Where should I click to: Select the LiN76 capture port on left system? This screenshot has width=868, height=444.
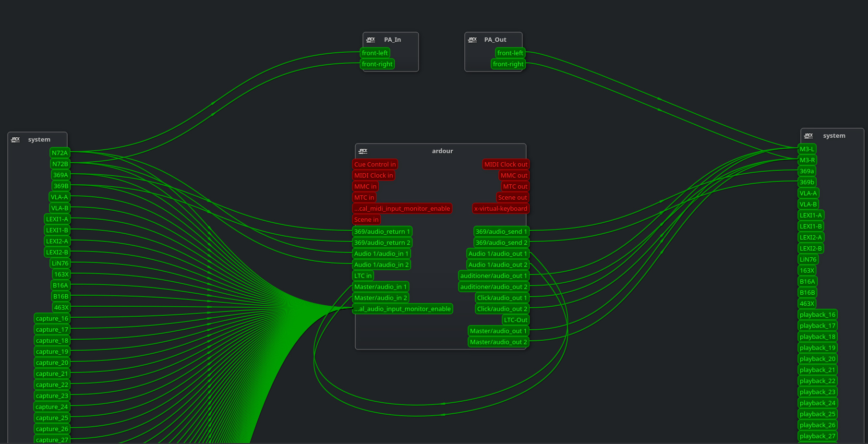[x=60, y=264]
